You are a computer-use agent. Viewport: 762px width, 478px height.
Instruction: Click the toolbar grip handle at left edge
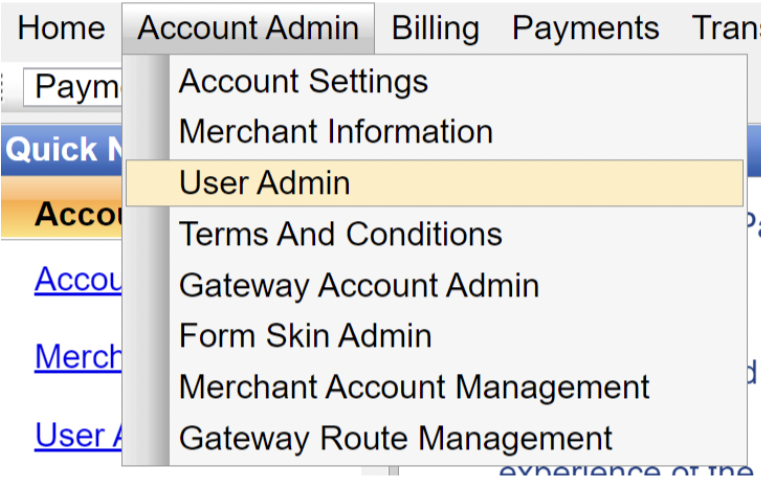[x=3, y=87]
